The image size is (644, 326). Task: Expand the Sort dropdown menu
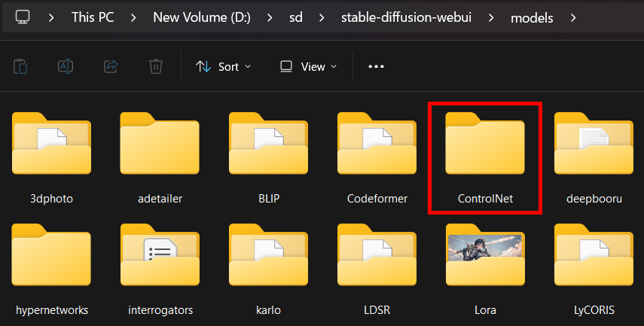pos(224,66)
